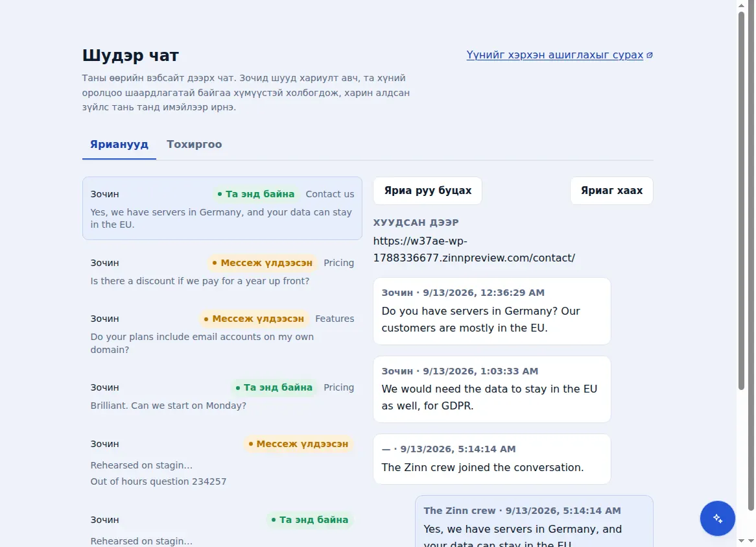Click the Zinn crew reply timestamp header
The width and height of the screenshot is (756, 547).
pyautogui.click(x=522, y=511)
